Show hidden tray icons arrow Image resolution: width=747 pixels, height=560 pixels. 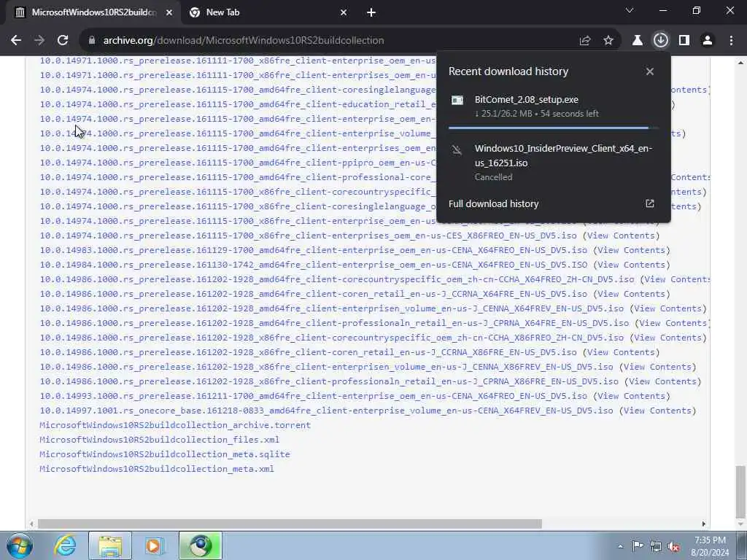pos(620,546)
